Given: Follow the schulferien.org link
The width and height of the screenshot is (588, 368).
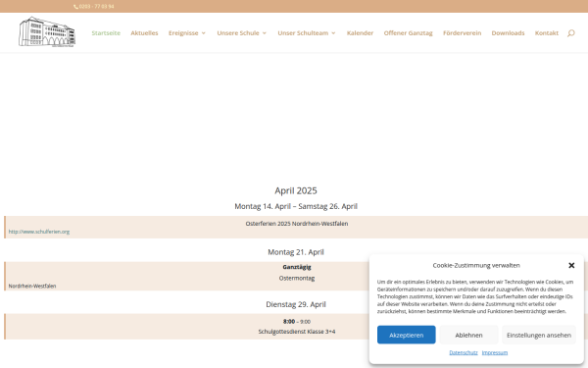Looking at the screenshot, I should (39, 232).
